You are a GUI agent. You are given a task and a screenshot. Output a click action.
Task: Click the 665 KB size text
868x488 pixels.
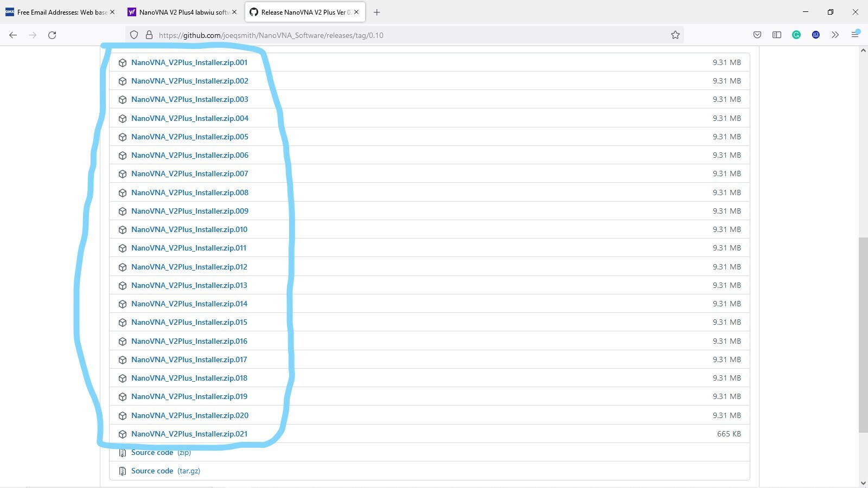pos(729,434)
